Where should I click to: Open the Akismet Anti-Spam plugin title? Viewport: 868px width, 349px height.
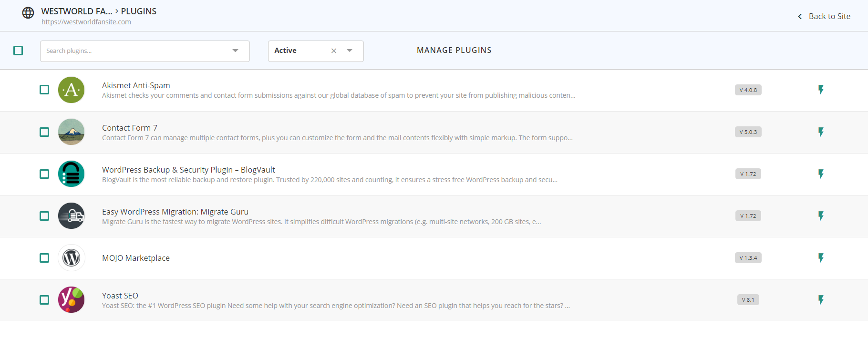tap(136, 85)
